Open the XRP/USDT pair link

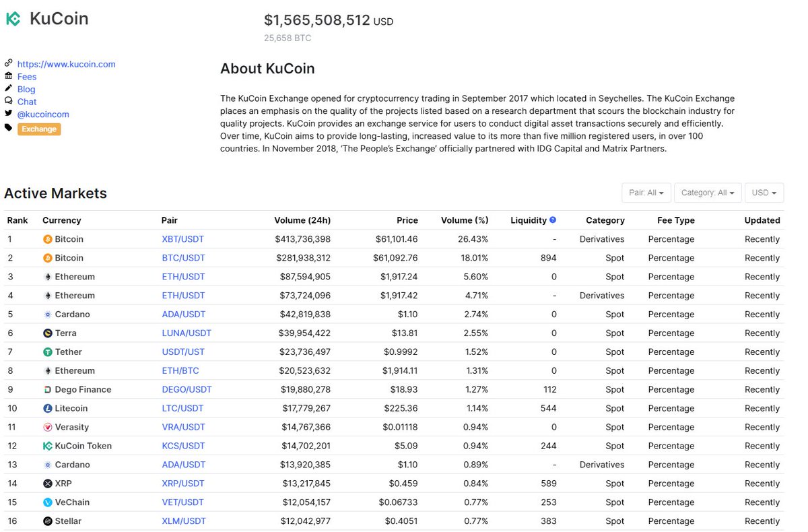(183, 484)
